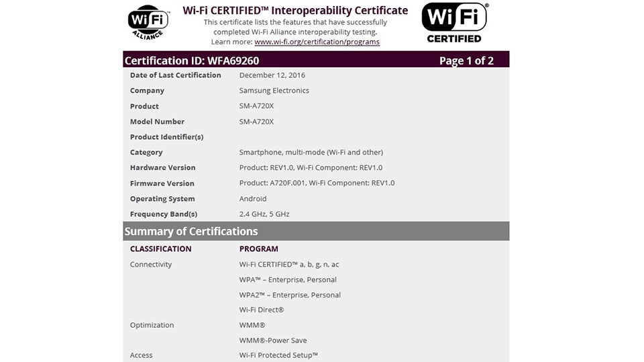Open the www.wi-fi.org/certification/programs link
Screen dimensions: 644x362
coord(317,42)
